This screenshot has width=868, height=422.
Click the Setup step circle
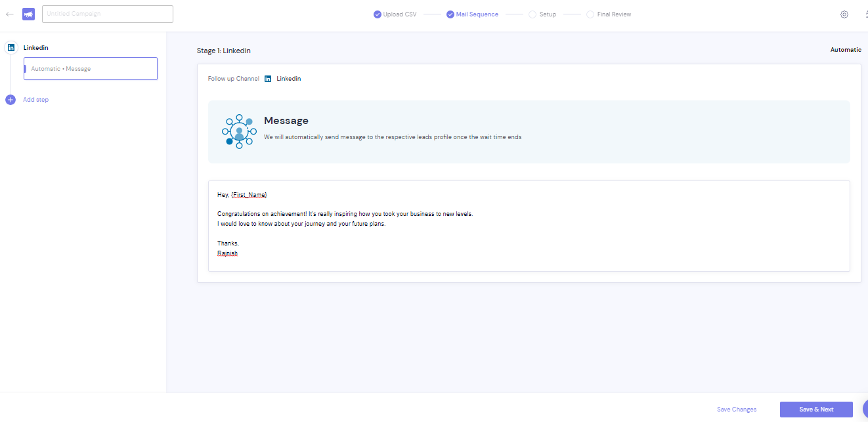(x=532, y=14)
